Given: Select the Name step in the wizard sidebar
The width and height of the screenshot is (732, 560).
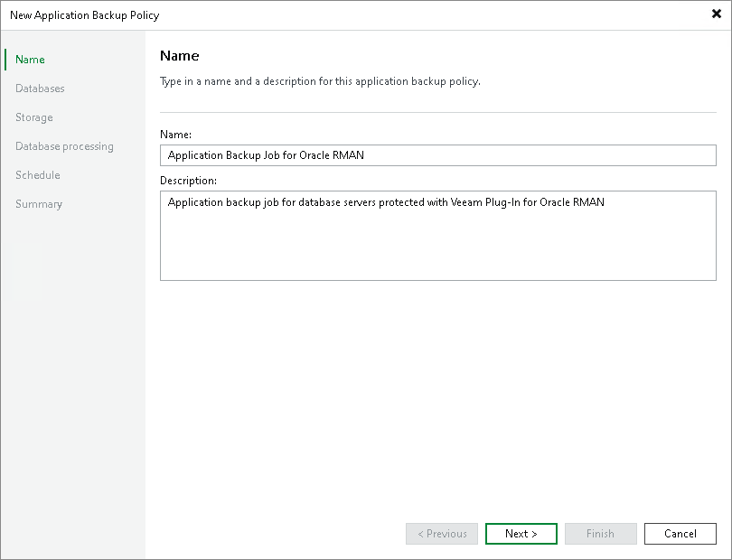Looking at the screenshot, I should pyautogui.click(x=30, y=59).
